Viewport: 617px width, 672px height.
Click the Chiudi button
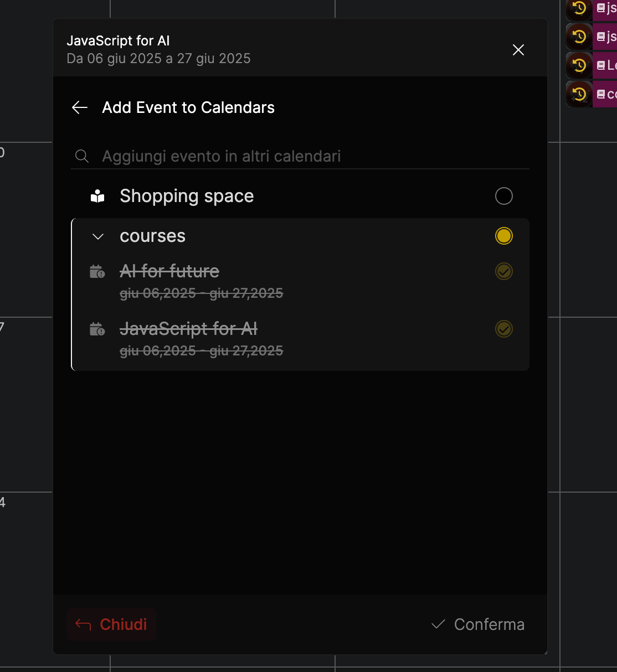pyautogui.click(x=111, y=624)
